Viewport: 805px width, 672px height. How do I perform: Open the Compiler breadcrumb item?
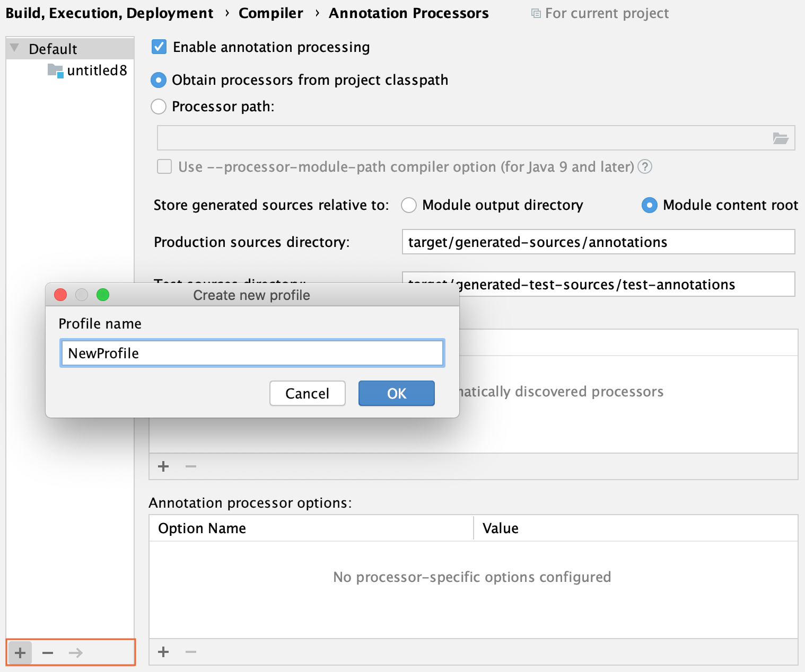click(270, 13)
